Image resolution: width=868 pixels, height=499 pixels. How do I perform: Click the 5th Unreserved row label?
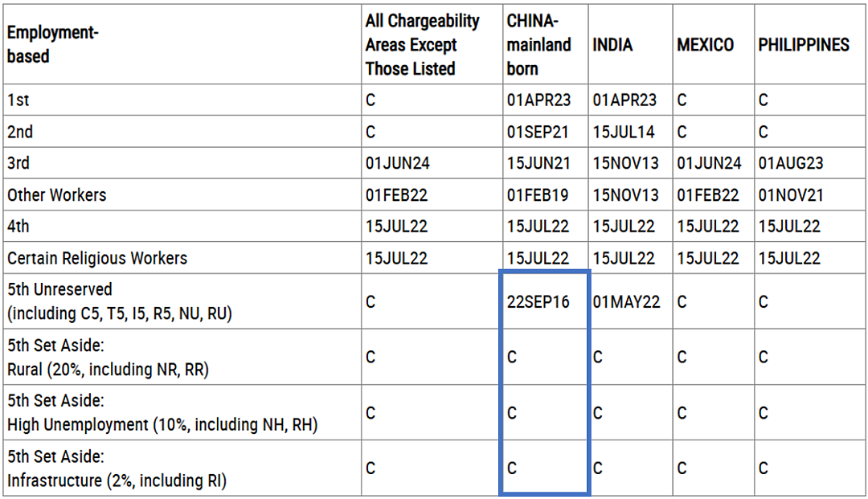120,301
